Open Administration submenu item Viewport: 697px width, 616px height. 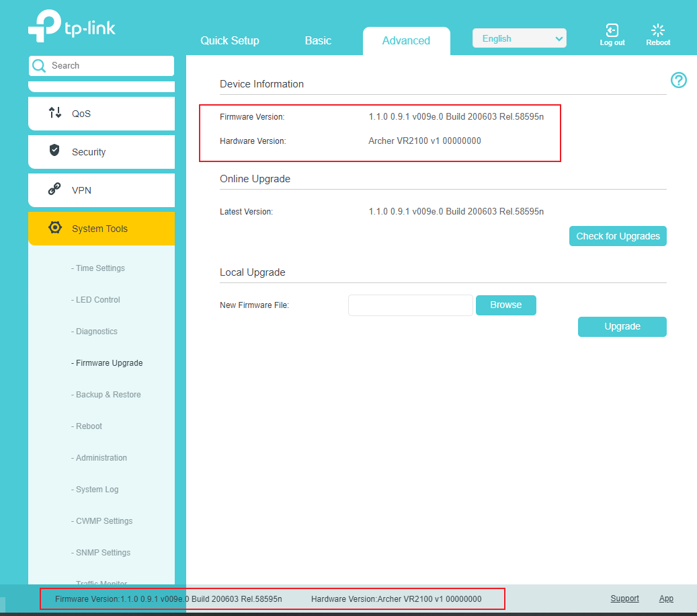[99, 458]
